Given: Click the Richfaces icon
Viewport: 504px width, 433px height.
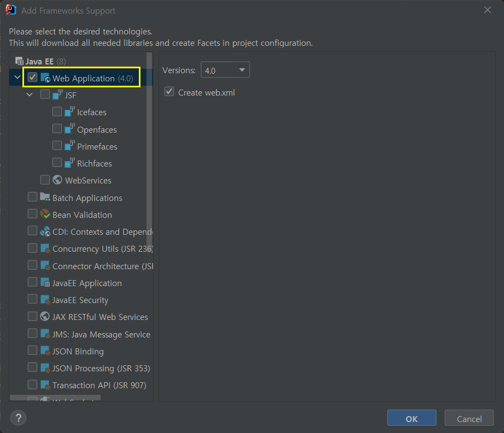Looking at the screenshot, I should (x=69, y=163).
